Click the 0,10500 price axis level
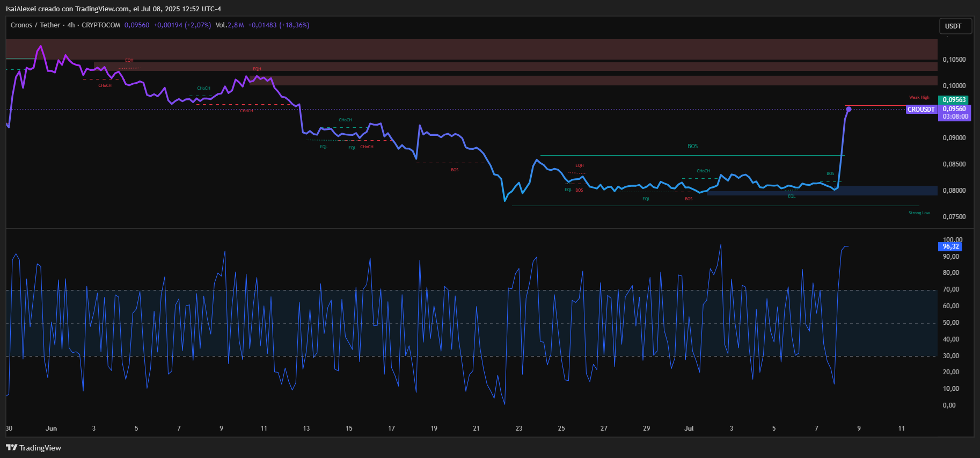980x458 pixels. [954, 60]
